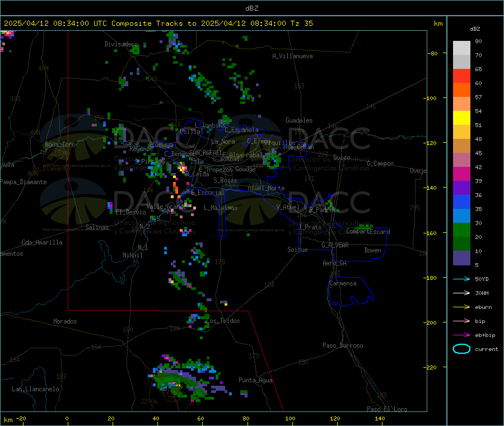The height and width of the screenshot is (426, 504).
Task: Click the orange high-reflectivity cell near E_Escorial
Action: point(175,188)
